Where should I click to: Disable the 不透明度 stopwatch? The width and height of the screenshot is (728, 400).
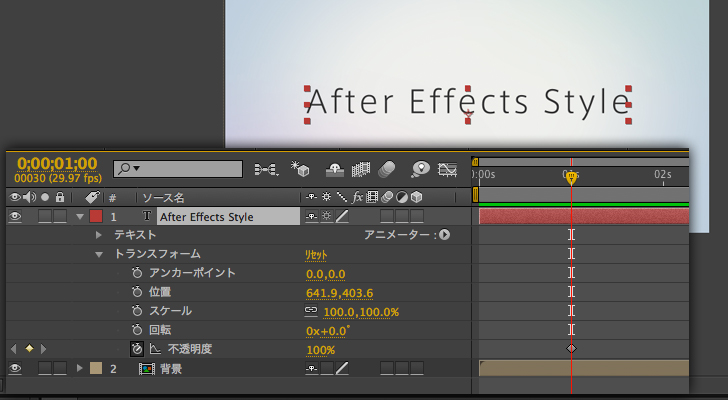click(x=136, y=349)
